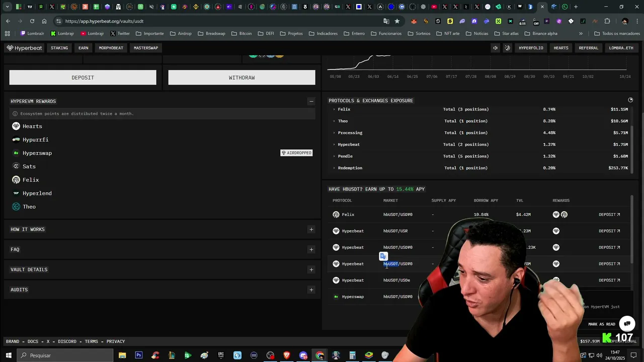644x362 pixels.
Task: Open Terms link in footer
Action: pyautogui.click(x=92, y=341)
